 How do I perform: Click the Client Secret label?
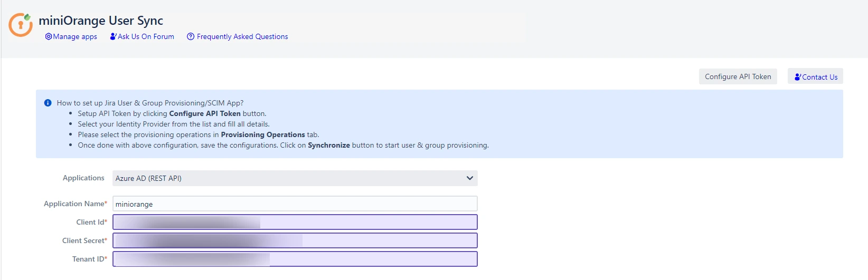(x=84, y=240)
